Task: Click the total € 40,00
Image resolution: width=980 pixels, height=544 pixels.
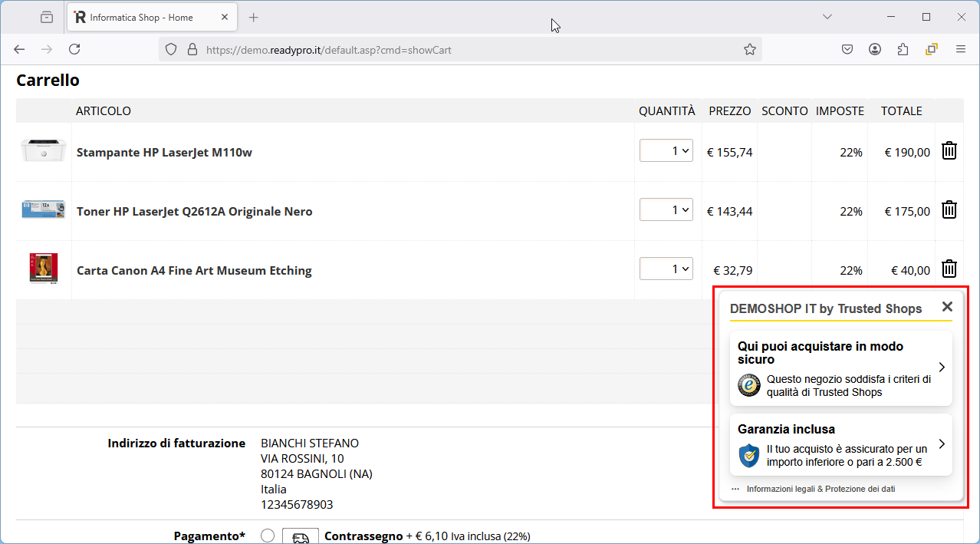Action: click(911, 270)
